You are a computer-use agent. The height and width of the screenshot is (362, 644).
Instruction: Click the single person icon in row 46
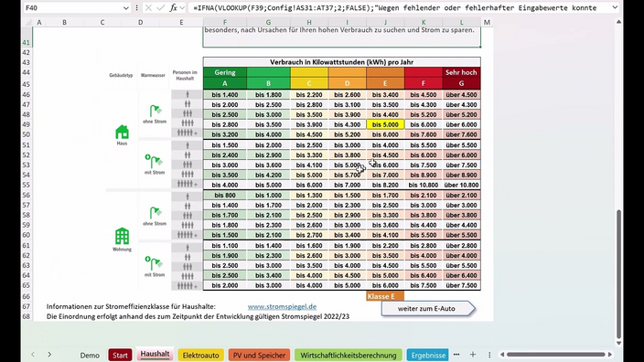tap(188, 94)
